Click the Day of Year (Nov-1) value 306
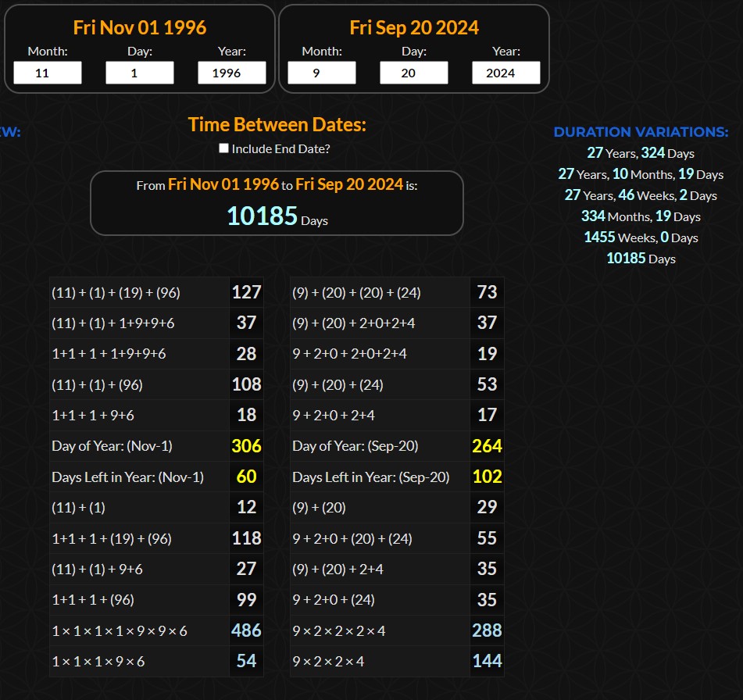Image resolution: width=743 pixels, height=700 pixels. point(246,446)
